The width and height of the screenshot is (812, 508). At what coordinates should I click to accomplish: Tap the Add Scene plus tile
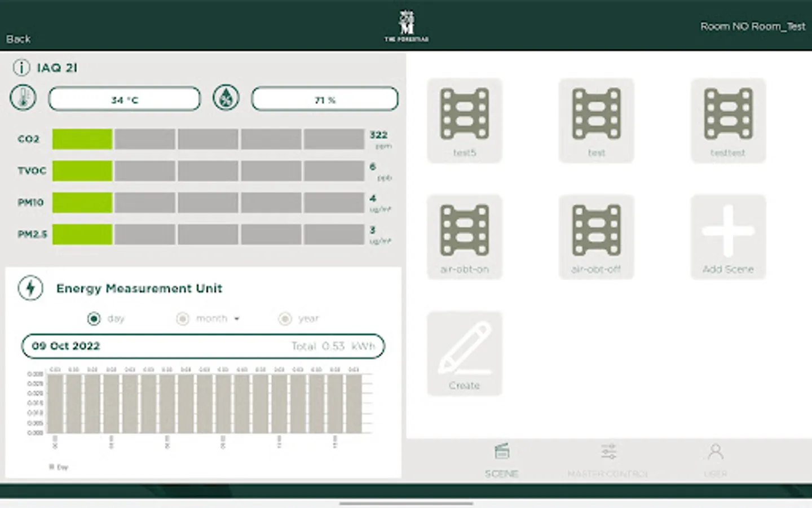coord(728,237)
